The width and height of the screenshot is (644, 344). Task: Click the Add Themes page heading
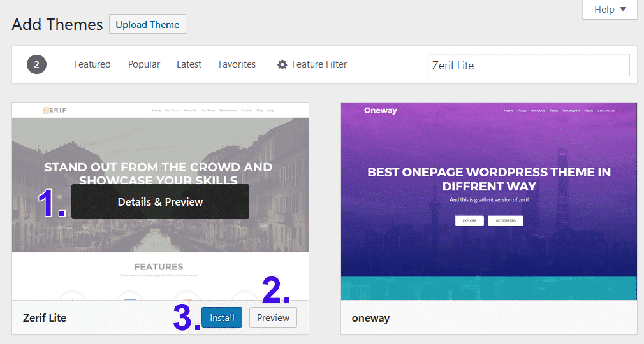pos(57,25)
